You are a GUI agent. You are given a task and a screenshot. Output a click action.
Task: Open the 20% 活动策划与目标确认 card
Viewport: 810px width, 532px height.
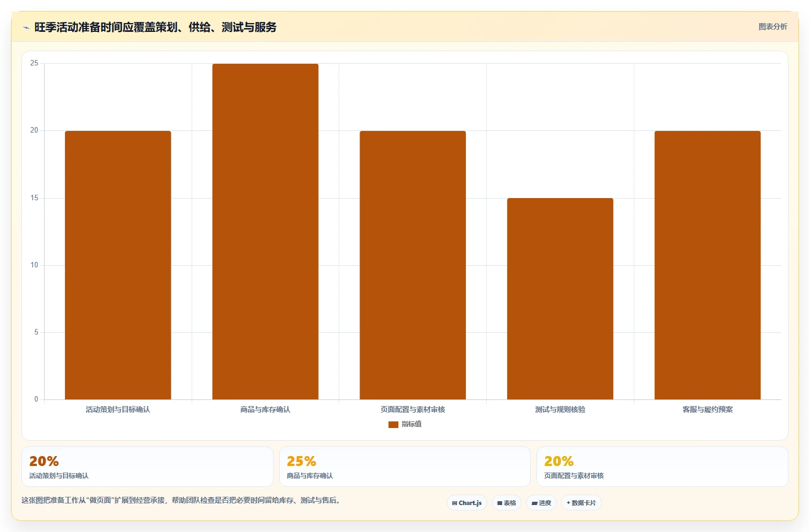point(148,467)
